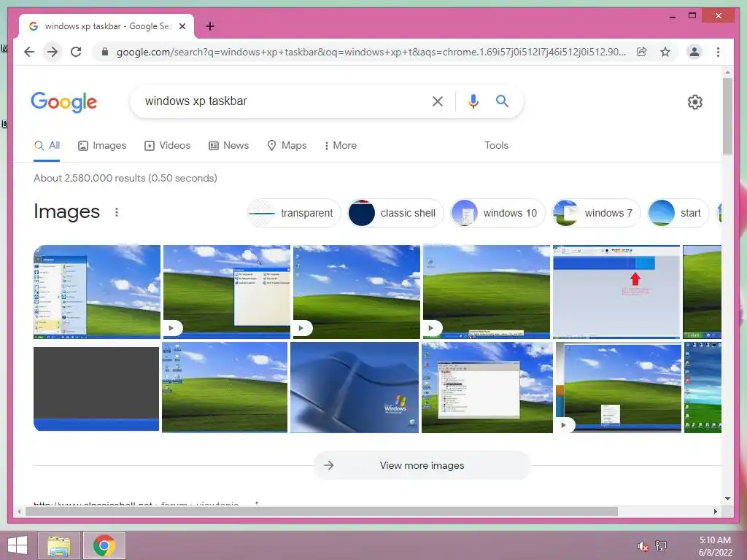Open File Explorer from the taskbar

(59, 545)
